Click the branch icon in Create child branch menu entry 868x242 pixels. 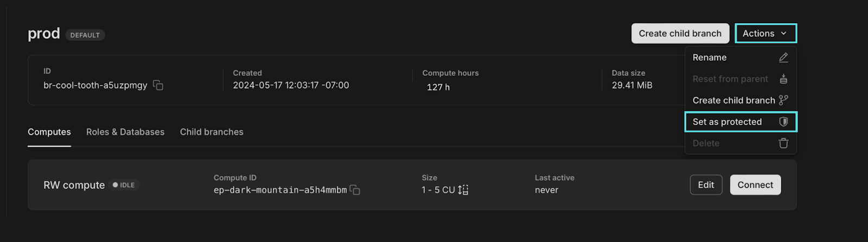[783, 100]
